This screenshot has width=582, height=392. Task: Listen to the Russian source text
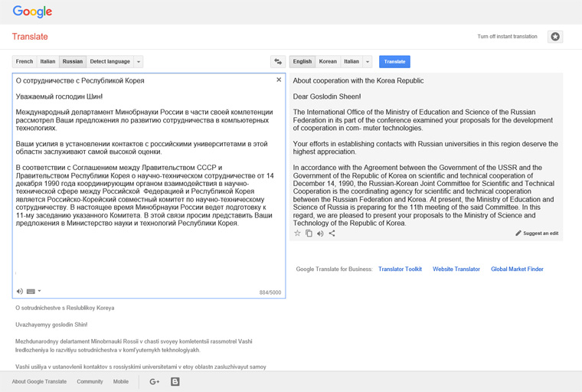point(20,292)
